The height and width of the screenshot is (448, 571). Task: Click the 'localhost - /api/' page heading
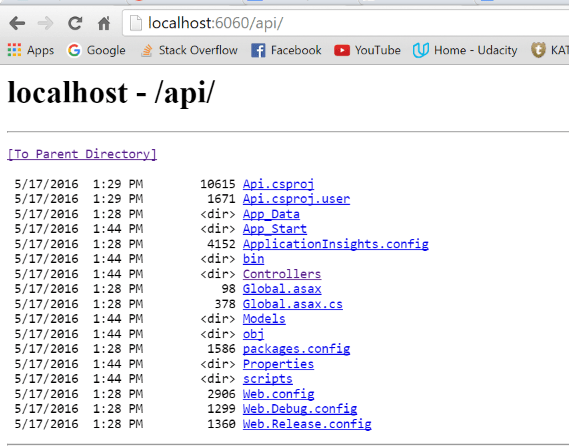point(111,93)
